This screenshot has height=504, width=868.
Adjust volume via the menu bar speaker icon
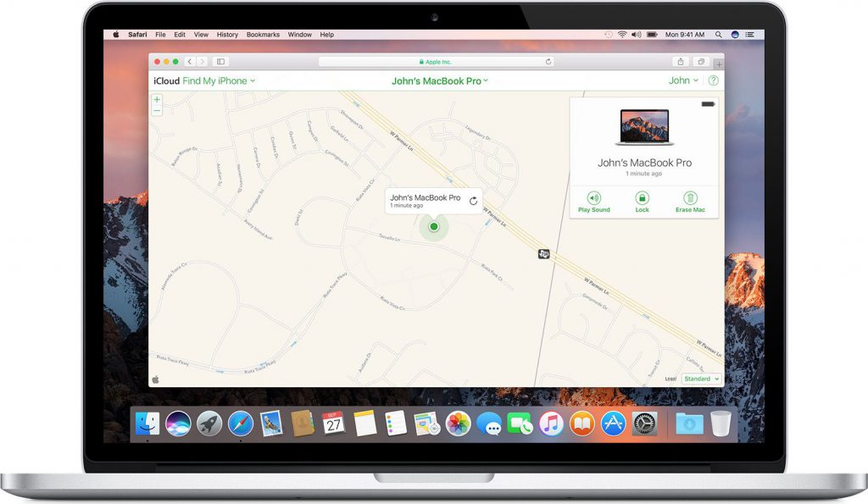(x=635, y=35)
